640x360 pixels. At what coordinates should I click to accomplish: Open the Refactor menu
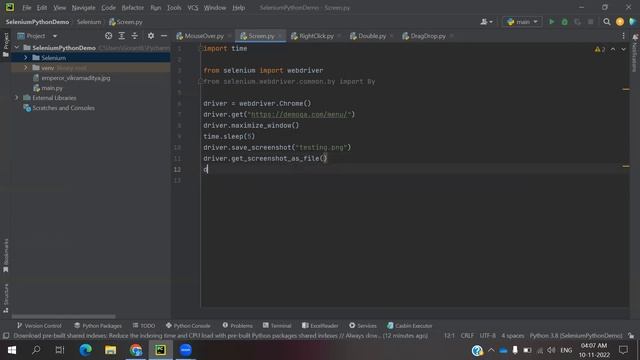[x=133, y=8]
